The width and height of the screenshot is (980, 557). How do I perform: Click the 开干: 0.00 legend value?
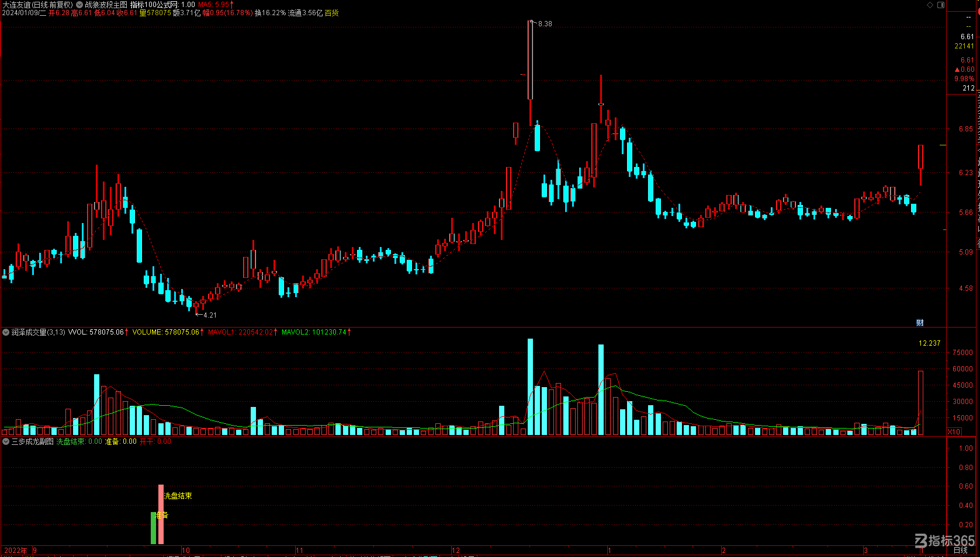[155, 441]
